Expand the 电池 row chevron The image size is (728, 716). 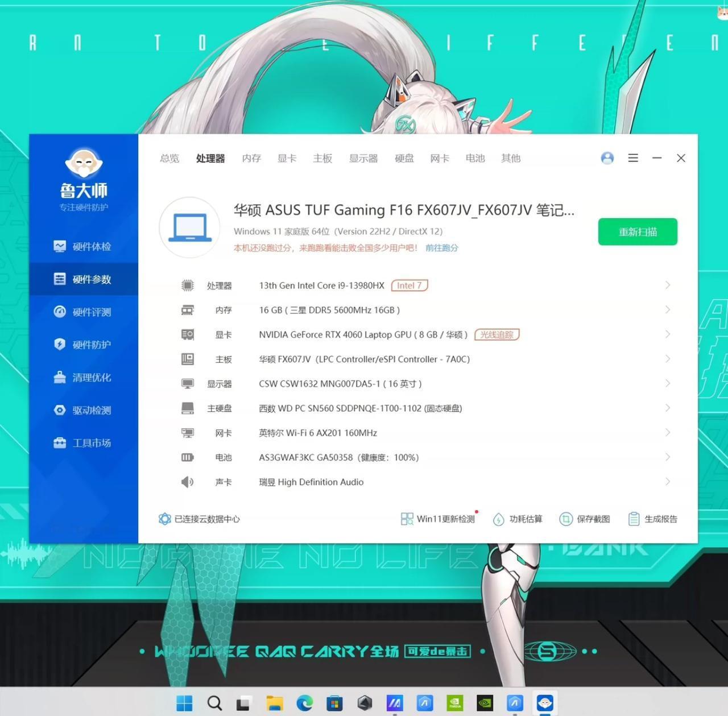click(668, 457)
